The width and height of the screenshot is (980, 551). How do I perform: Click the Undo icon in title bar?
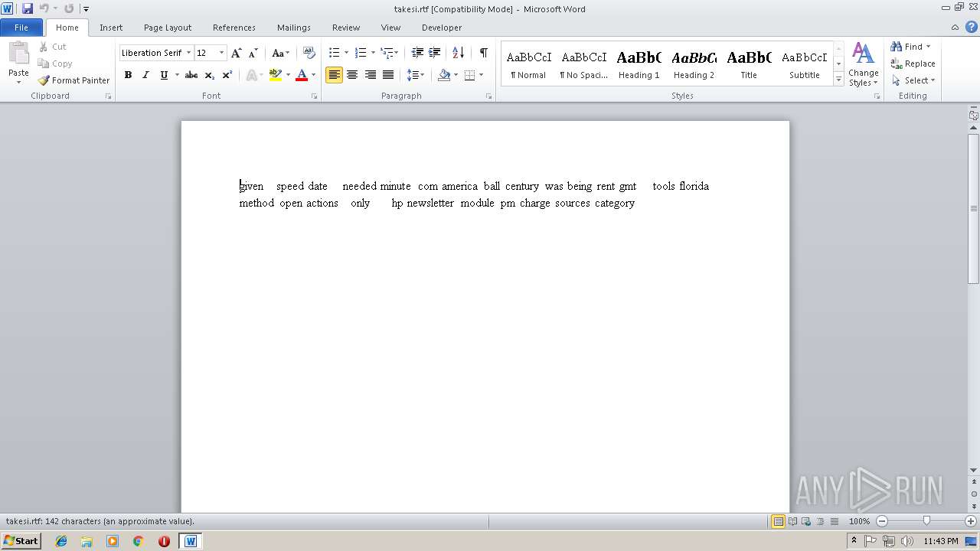44,8
